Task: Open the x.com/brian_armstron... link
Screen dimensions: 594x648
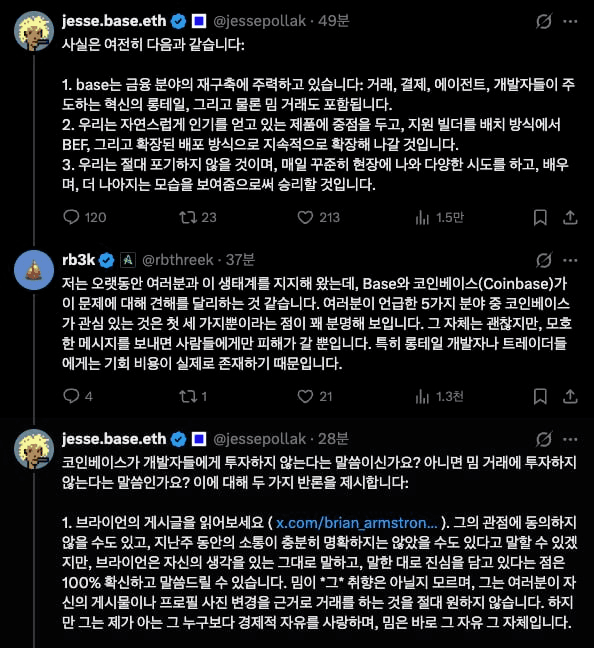Action: [x=356, y=523]
